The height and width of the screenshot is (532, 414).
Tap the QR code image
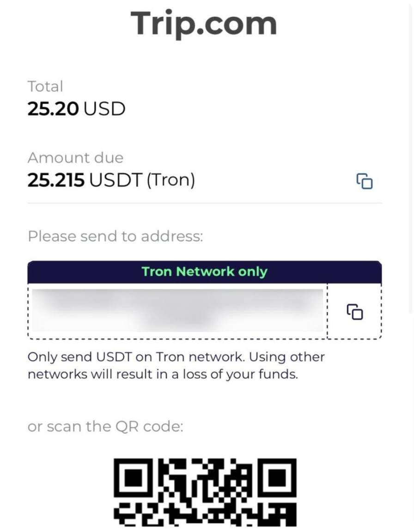coord(205,492)
